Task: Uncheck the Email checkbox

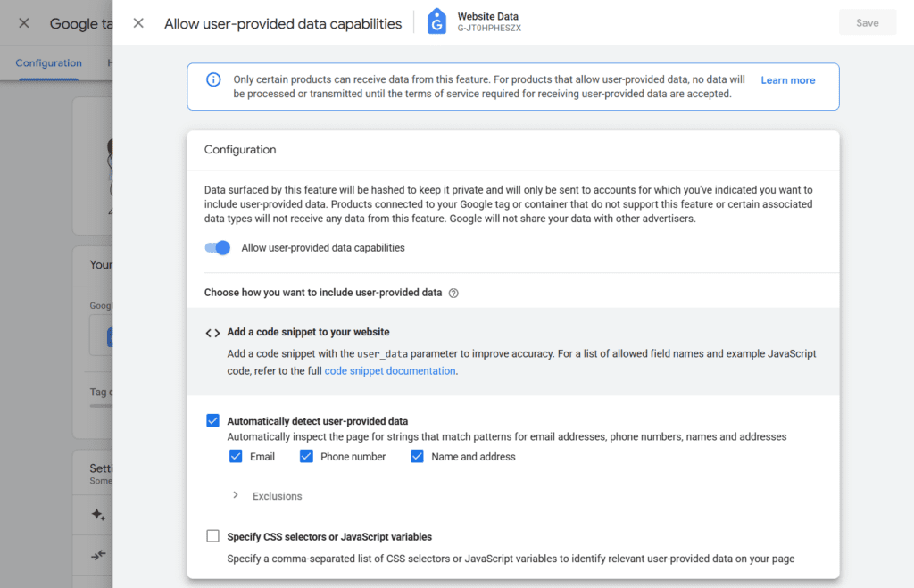Action: [236, 456]
